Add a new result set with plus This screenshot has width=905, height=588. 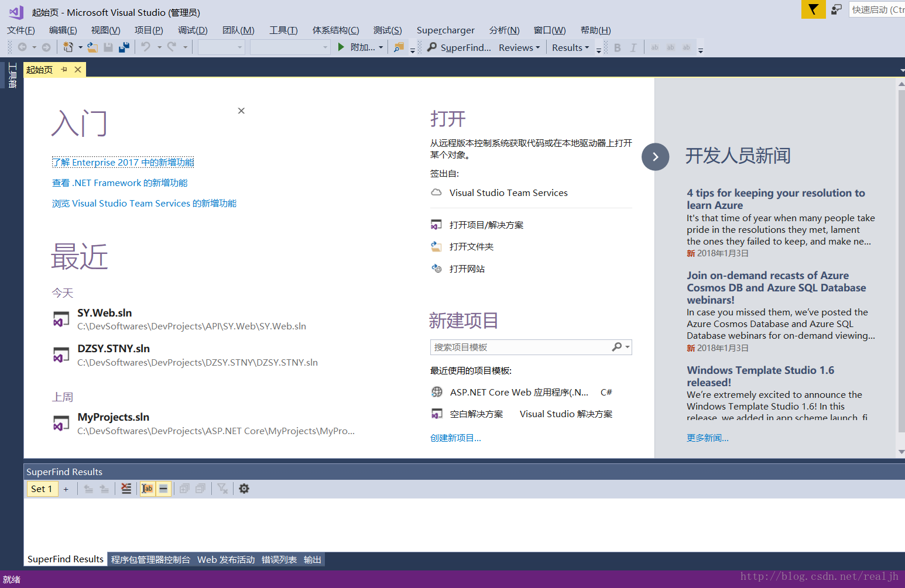(66, 489)
